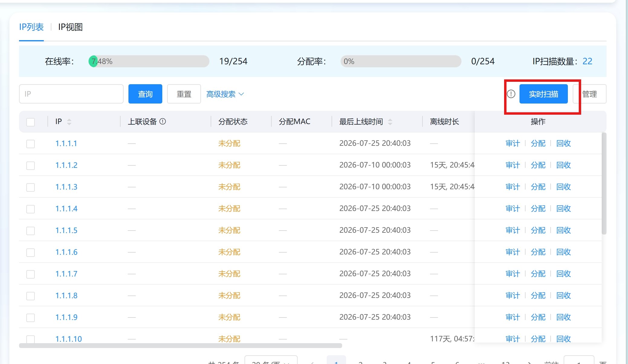
Task: Check the box for row 1.1.1.5
Action: (x=31, y=231)
